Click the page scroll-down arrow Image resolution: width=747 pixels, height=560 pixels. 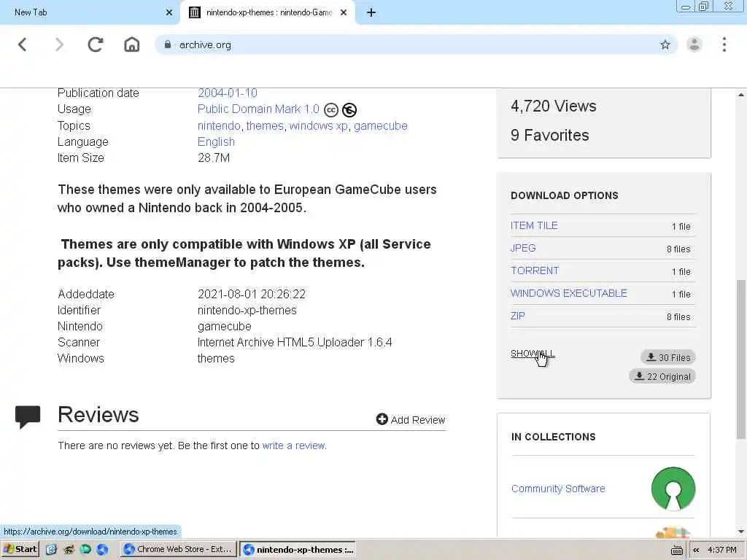pyautogui.click(x=741, y=532)
